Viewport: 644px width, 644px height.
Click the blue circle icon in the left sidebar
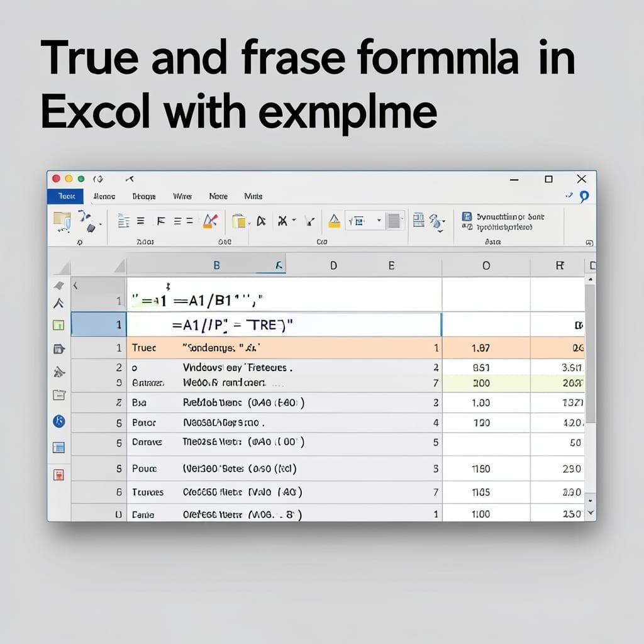[x=59, y=421]
